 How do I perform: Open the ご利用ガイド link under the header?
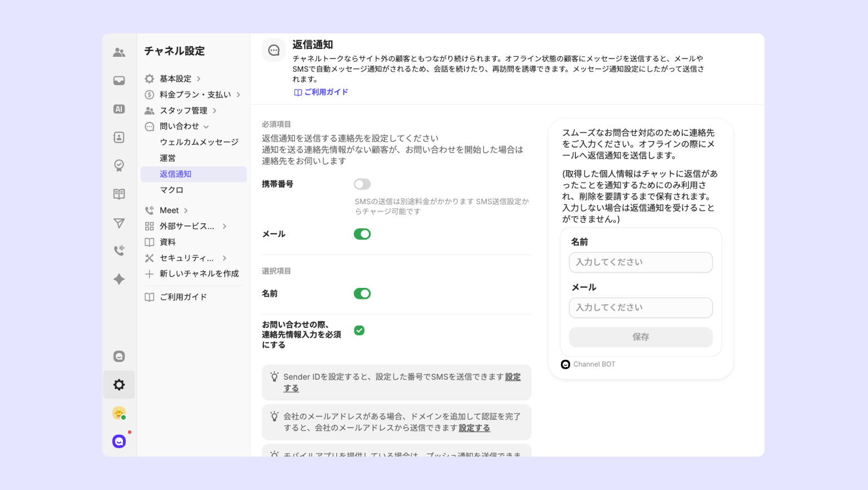coord(322,92)
